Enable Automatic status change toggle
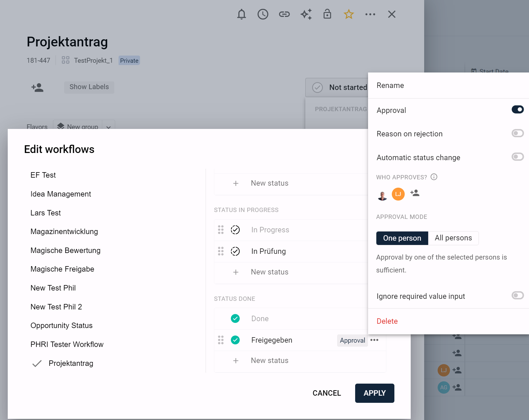The image size is (529, 420). [518, 157]
